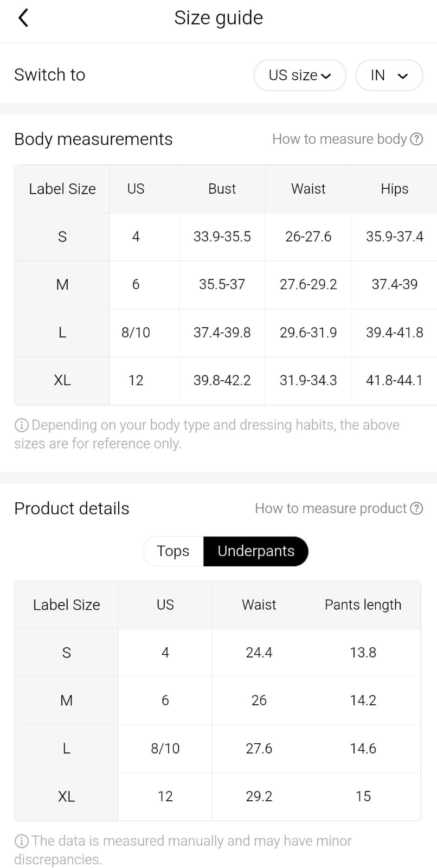Tap the back arrow icon
The height and width of the screenshot is (868, 437).
click(23, 18)
